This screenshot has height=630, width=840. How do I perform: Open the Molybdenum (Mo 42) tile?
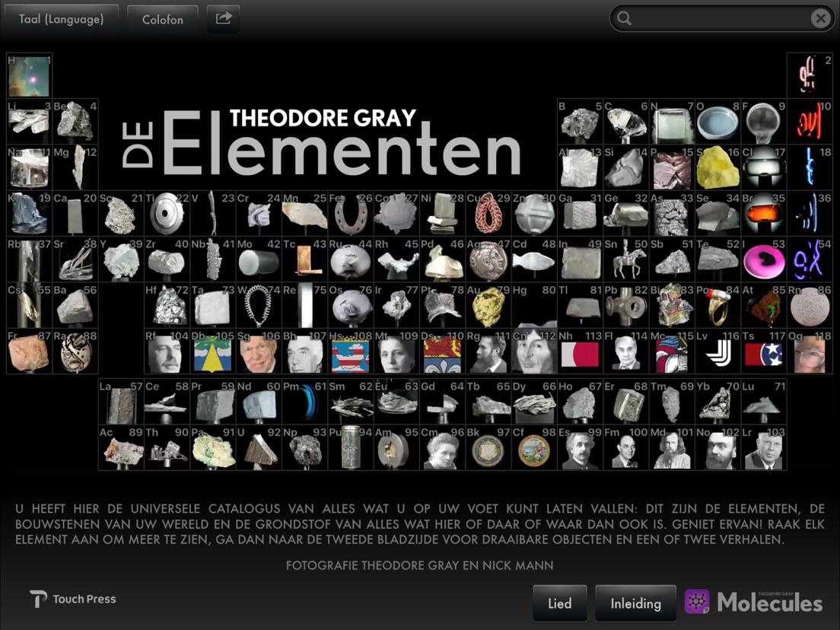tap(259, 259)
